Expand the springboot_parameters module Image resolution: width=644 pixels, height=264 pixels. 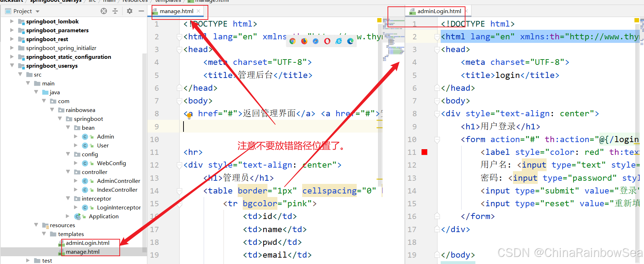point(12,30)
